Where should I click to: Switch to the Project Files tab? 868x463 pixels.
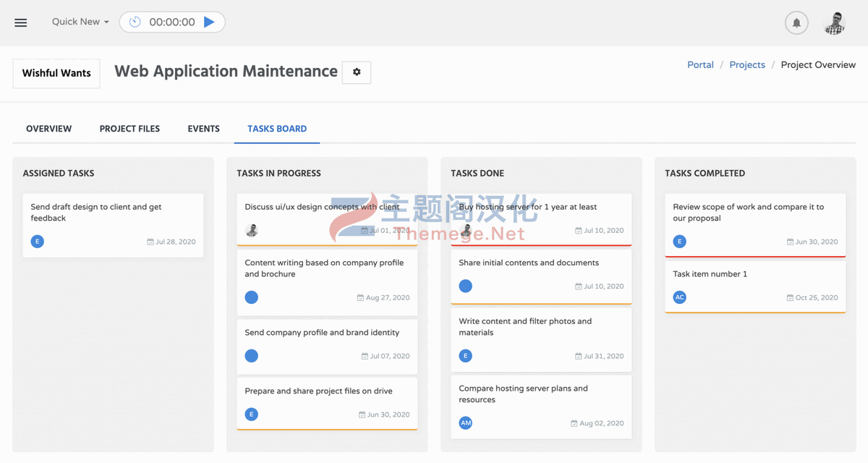click(129, 129)
